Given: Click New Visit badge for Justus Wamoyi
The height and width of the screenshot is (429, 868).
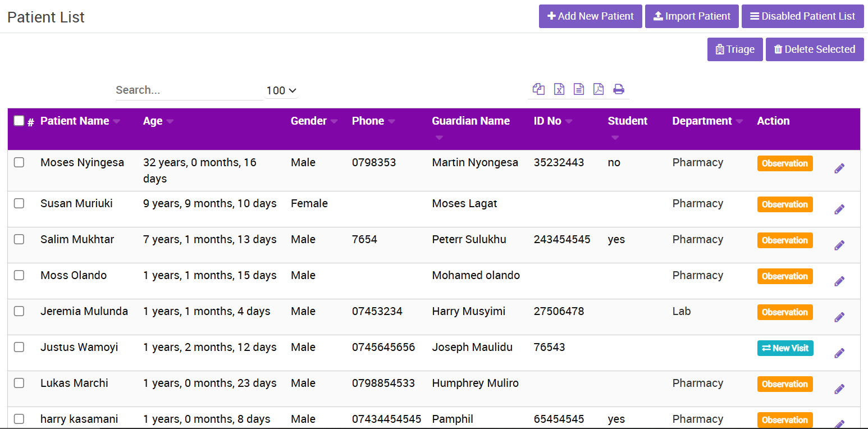Looking at the screenshot, I should pyautogui.click(x=785, y=348).
